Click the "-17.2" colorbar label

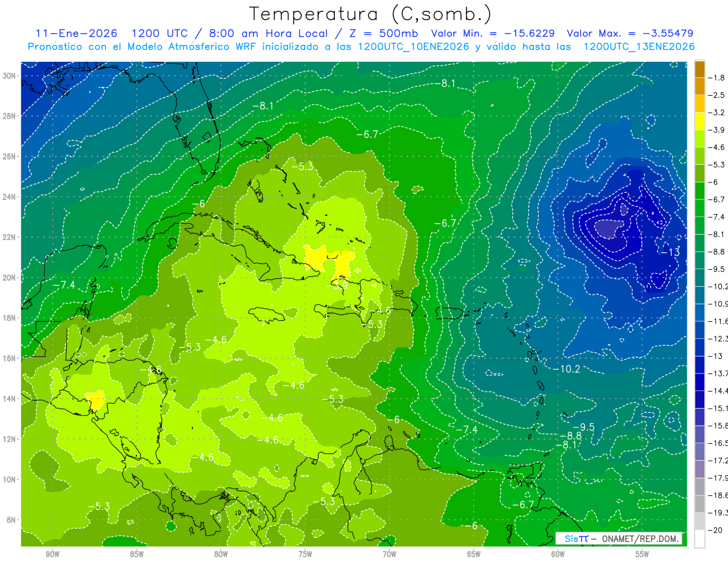(x=719, y=461)
